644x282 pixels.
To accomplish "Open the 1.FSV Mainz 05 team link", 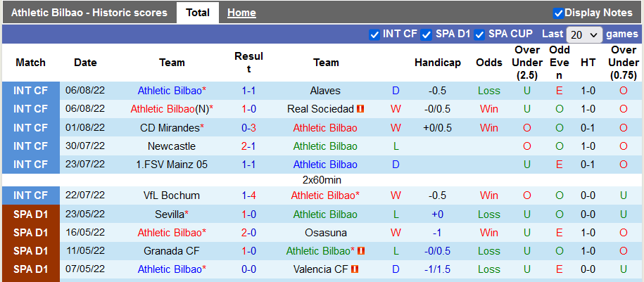I will point(172,165).
